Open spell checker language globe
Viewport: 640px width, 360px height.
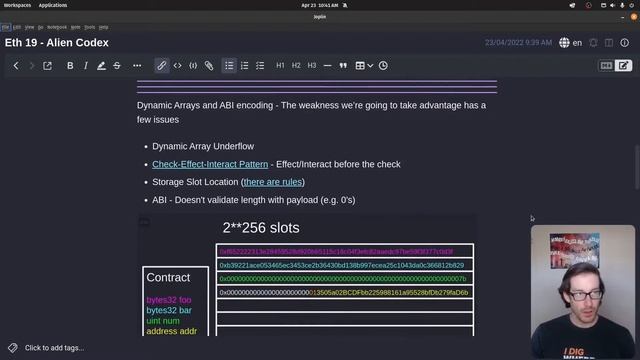(x=564, y=43)
